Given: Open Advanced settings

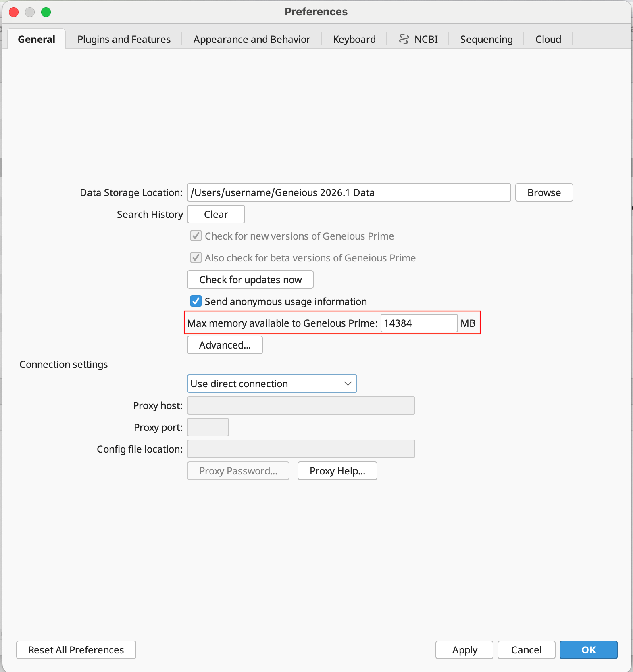Looking at the screenshot, I should (x=225, y=345).
